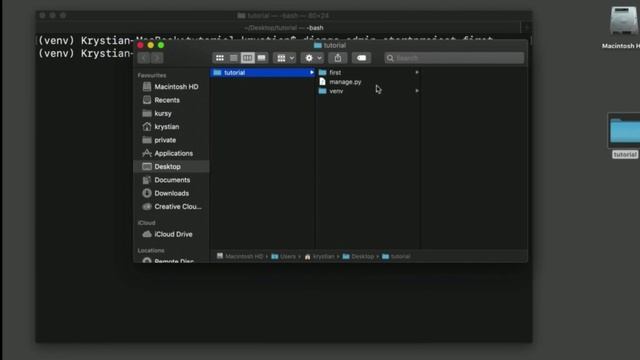Viewport: 640px width, 360px height.
Task: Click Desktop in path bar
Action: coord(358,256)
